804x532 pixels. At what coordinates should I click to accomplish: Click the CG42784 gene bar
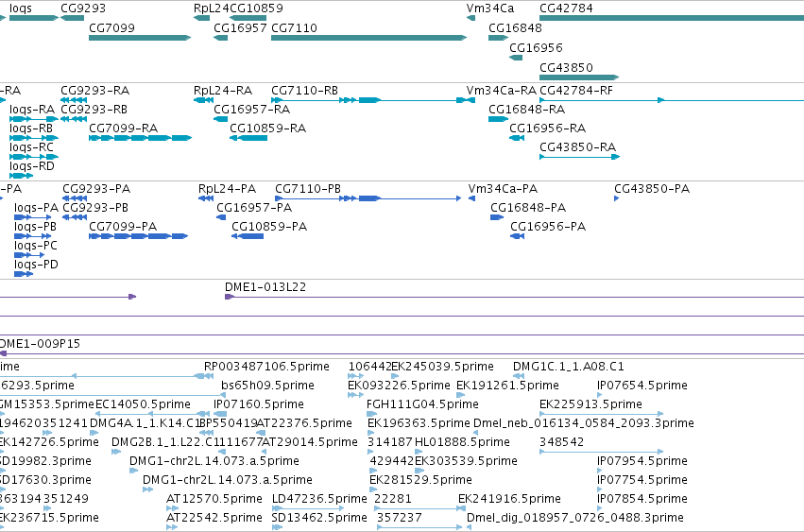pyautogui.click(x=672, y=18)
